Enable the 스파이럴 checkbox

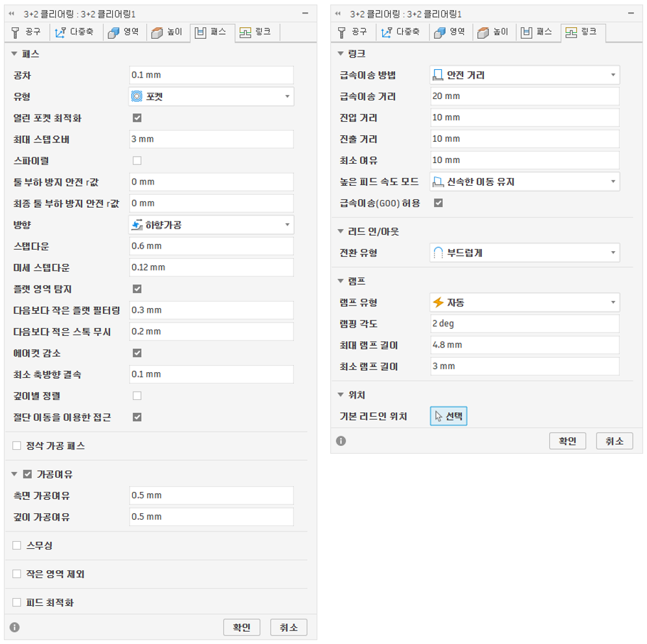137,161
